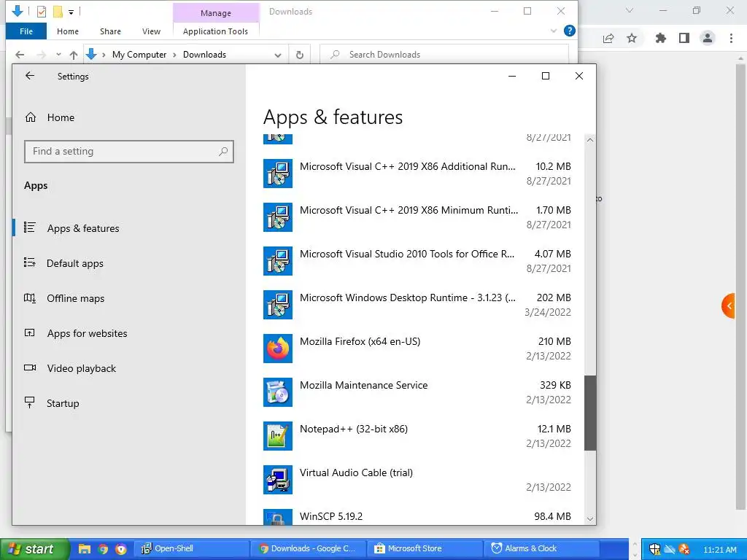Image resolution: width=747 pixels, height=560 pixels.
Task: Click Properties checkmark icon in Explorer title bar
Action: (x=42, y=12)
